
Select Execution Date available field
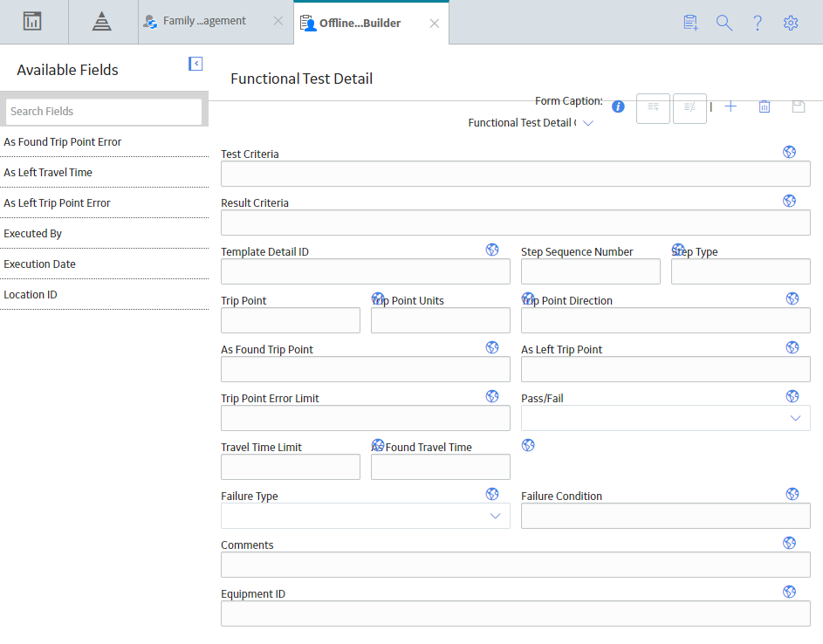pyautogui.click(x=105, y=264)
